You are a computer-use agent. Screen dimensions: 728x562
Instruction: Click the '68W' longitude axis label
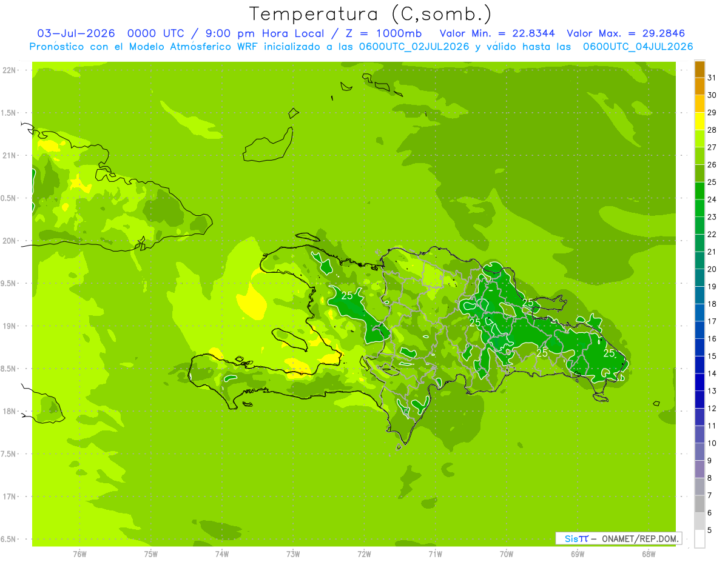click(x=649, y=554)
